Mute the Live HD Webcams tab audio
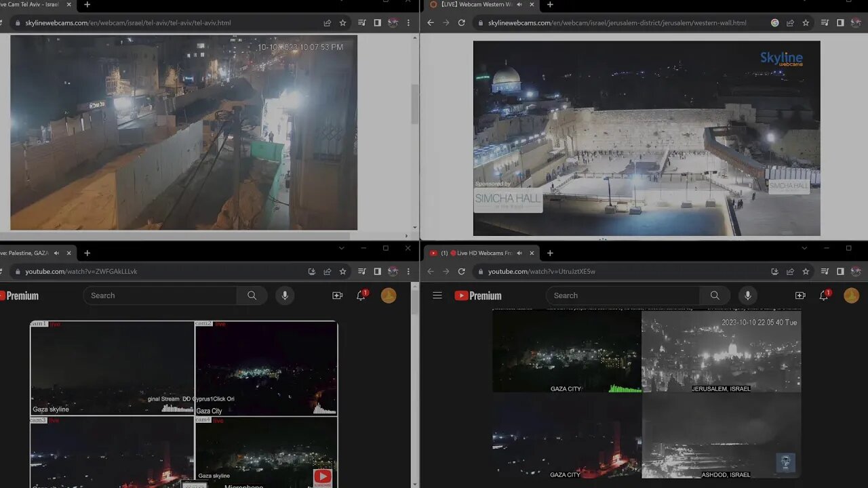The width and height of the screenshot is (868, 488). click(519, 253)
